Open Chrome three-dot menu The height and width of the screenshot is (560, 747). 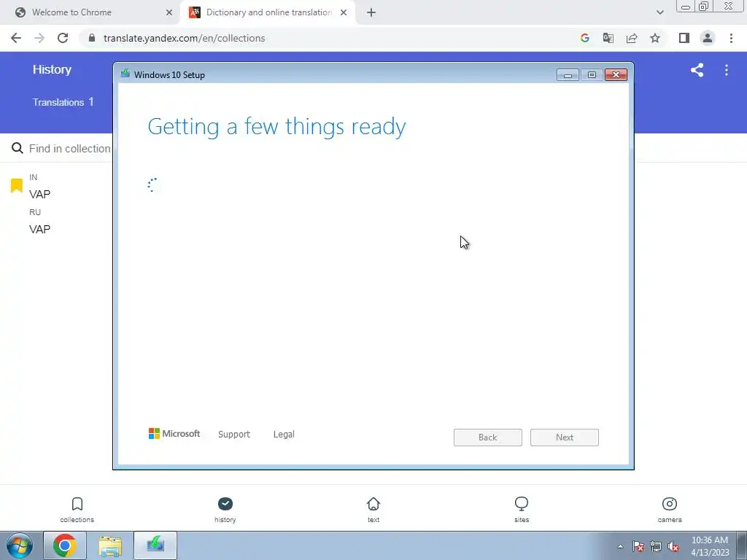click(x=731, y=38)
